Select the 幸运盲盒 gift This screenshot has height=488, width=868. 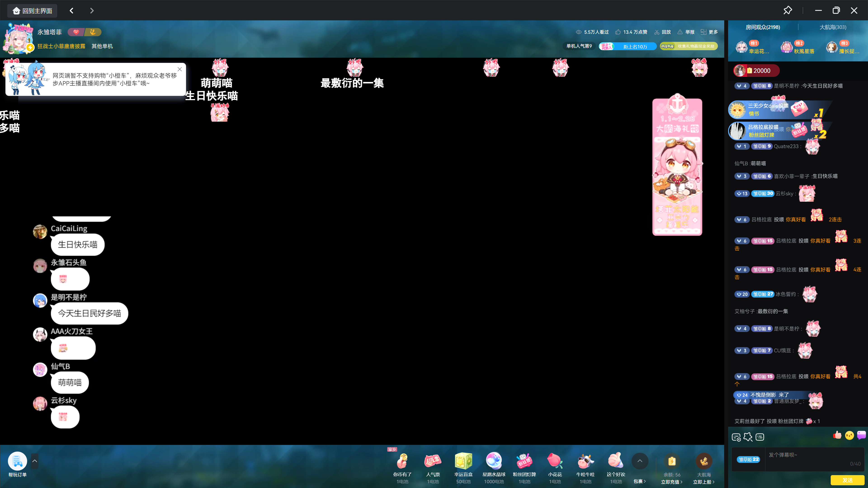[x=463, y=461]
